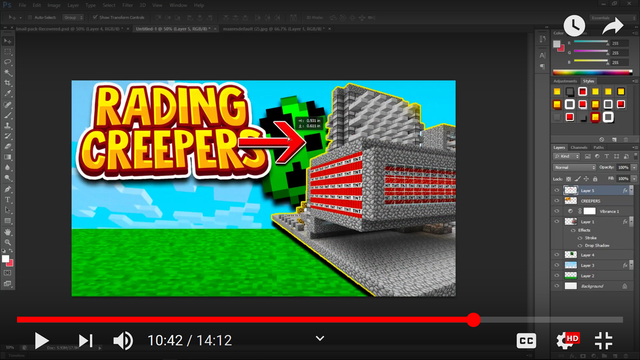Toggle the Auto-Select checkbox
Image resolution: width=640 pixels, height=360 pixels.
(x=30, y=18)
